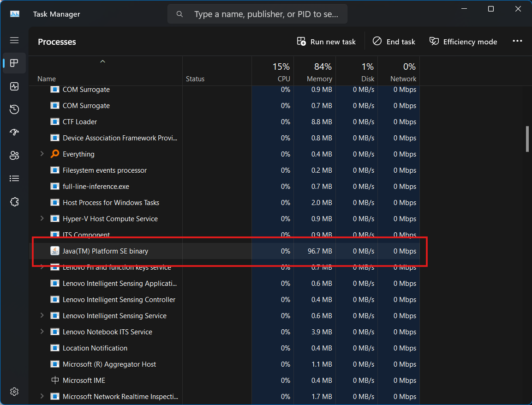This screenshot has height=405, width=532.
Task: Open the hamburger navigation menu
Action: point(14,40)
